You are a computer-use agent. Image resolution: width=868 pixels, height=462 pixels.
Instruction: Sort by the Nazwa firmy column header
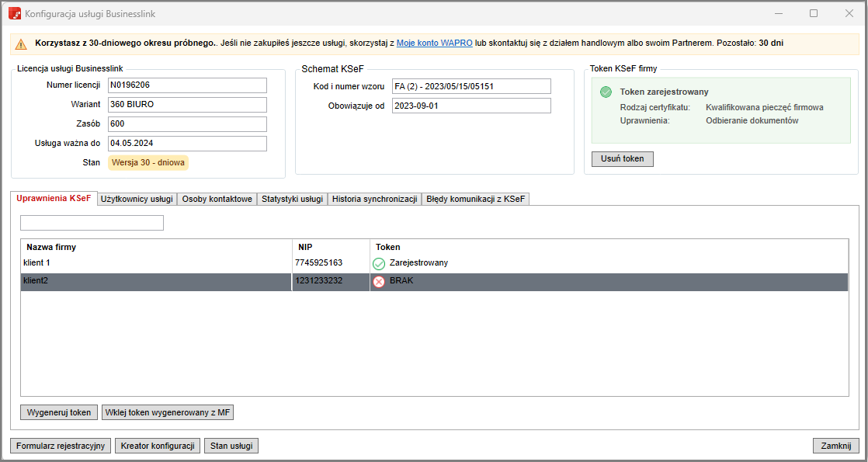coord(157,247)
